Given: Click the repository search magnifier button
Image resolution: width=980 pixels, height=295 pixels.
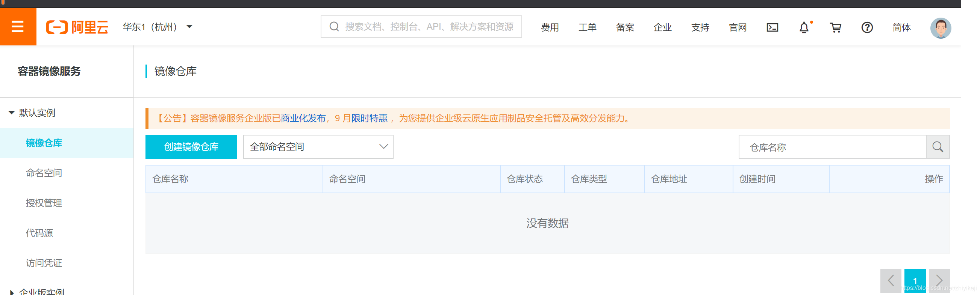Looking at the screenshot, I should coord(938,147).
